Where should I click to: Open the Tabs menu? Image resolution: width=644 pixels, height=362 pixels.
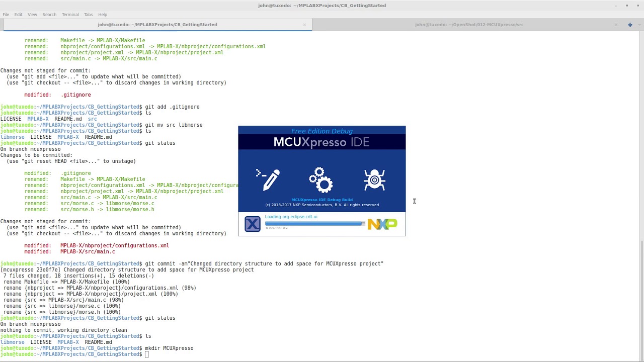[x=89, y=15]
